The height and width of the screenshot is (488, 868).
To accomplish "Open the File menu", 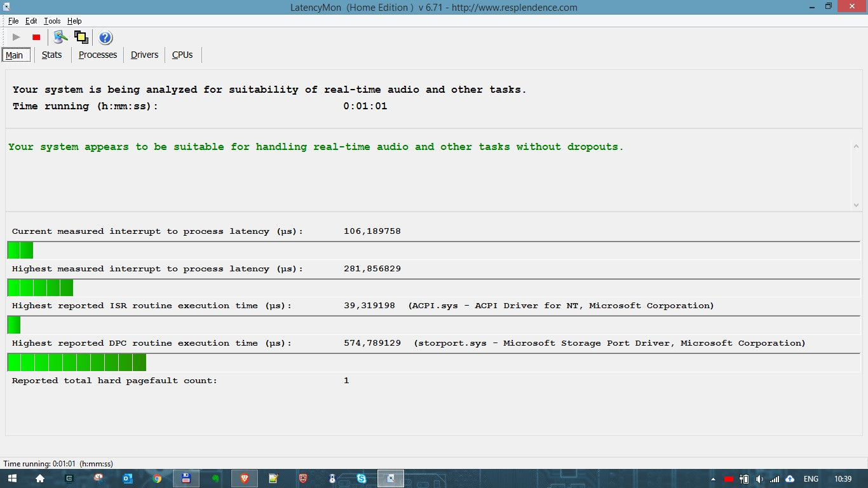I will [x=13, y=21].
